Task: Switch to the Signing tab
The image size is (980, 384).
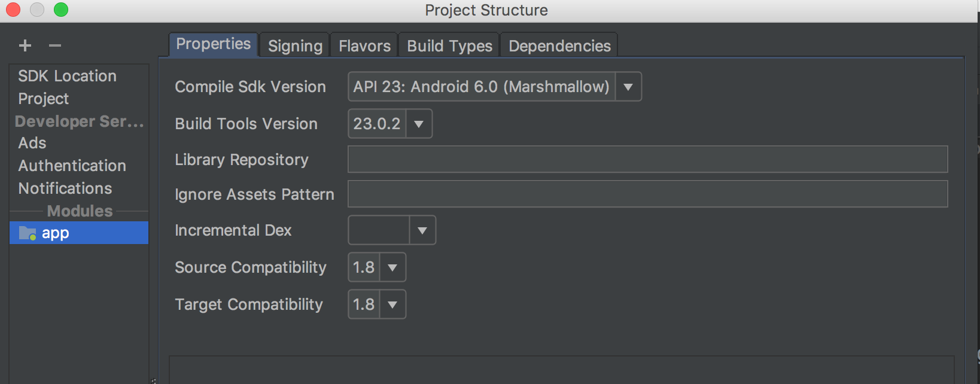Action: 295,46
